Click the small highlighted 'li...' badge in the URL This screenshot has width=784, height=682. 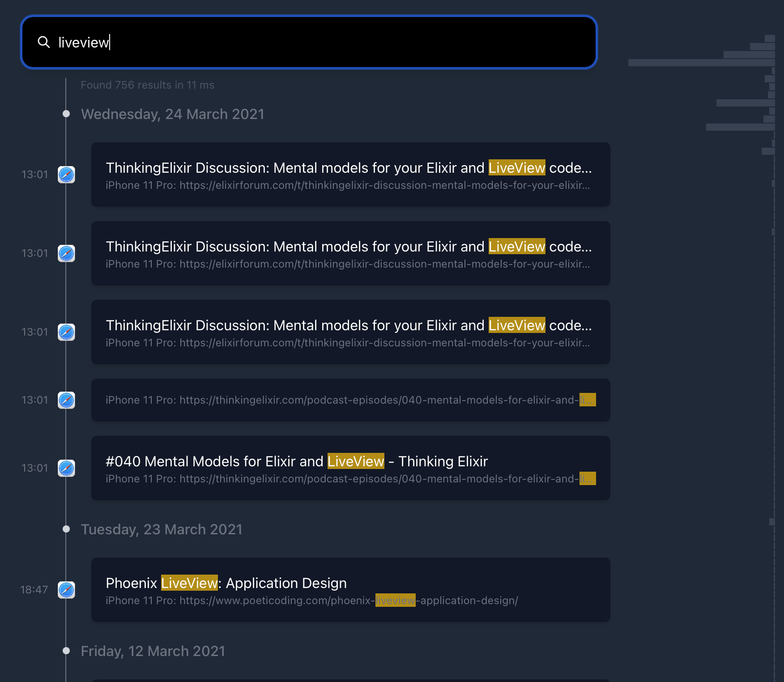pos(588,400)
